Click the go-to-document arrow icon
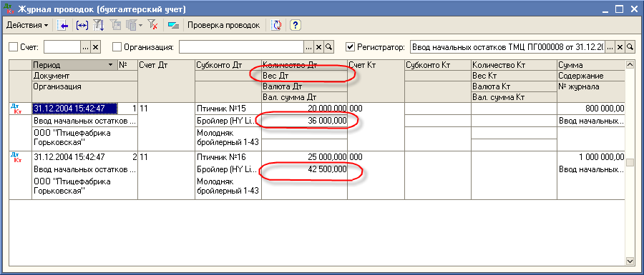644x275 pixels. coord(62,26)
